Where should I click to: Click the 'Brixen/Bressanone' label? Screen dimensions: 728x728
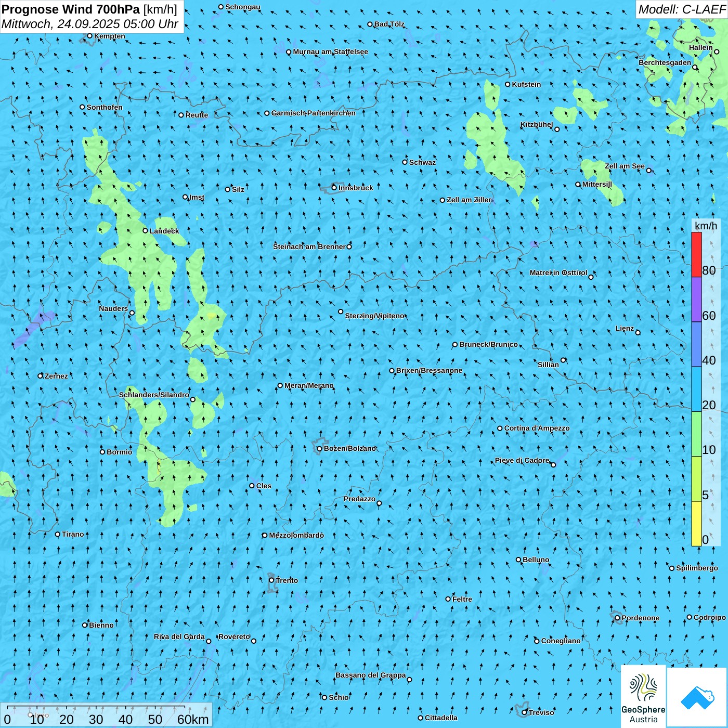pos(429,370)
